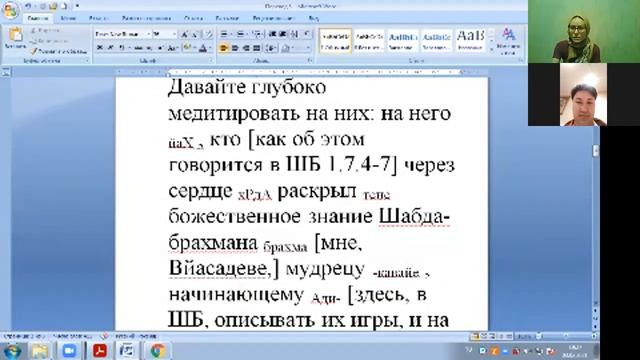Click the green-background participant video thumbnail
Image resolution: width=640 pixels, height=360 pixels.
[584, 31]
